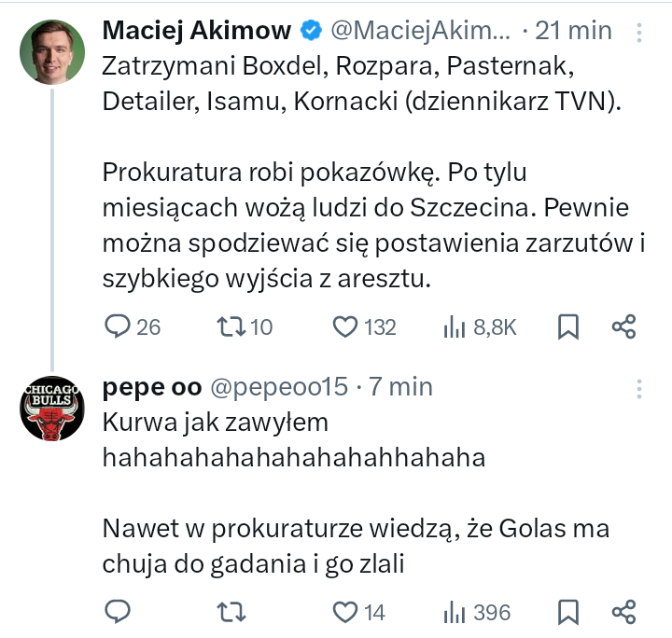View analytics of Maciej Akimow's tweet

455,326
